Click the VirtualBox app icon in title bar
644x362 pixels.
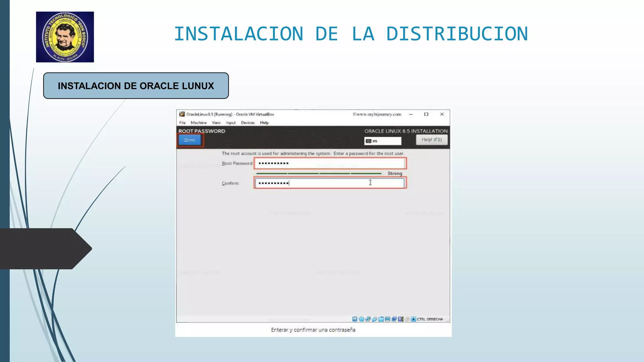pos(182,114)
